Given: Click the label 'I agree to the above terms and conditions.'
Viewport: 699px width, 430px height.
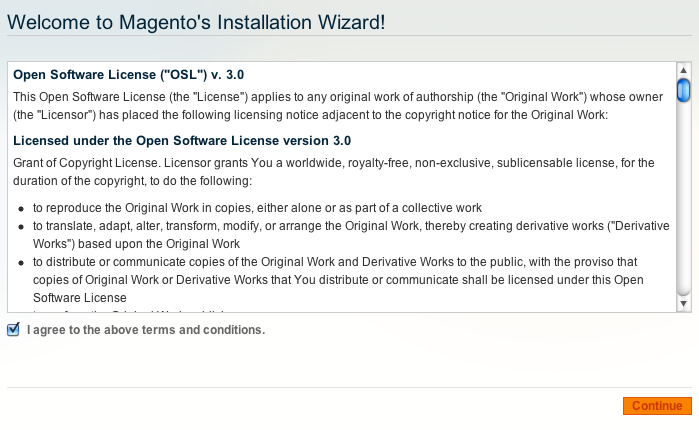Looking at the screenshot, I should [146, 330].
